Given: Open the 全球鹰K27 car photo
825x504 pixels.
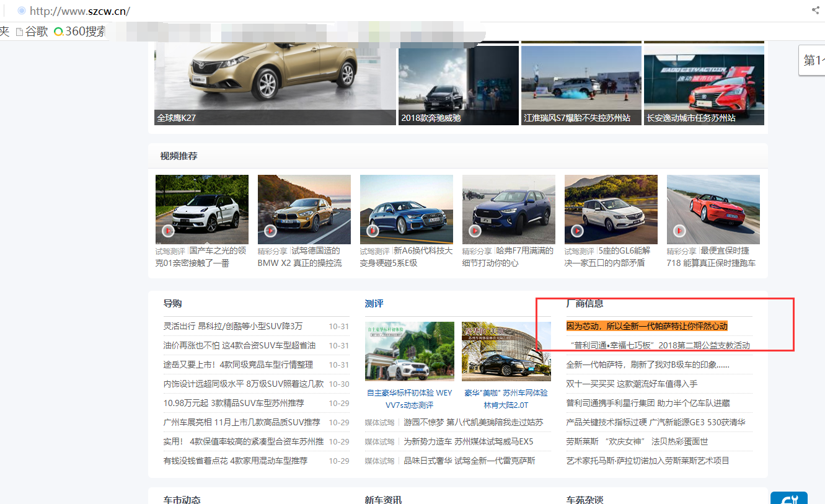Looking at the screenshot, I should click(x=275, y=82).
